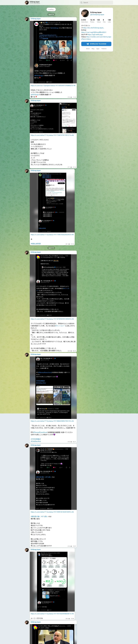The height and width of the screenshot is (644, 138).
Task: Click the eye views icon at 15:57
Action: point(71,546)
